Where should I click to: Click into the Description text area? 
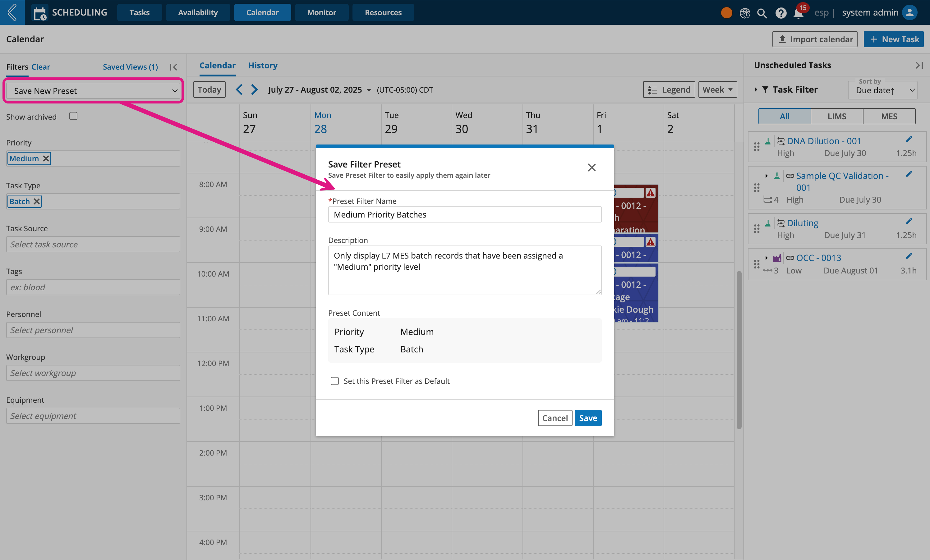(465, 270)
